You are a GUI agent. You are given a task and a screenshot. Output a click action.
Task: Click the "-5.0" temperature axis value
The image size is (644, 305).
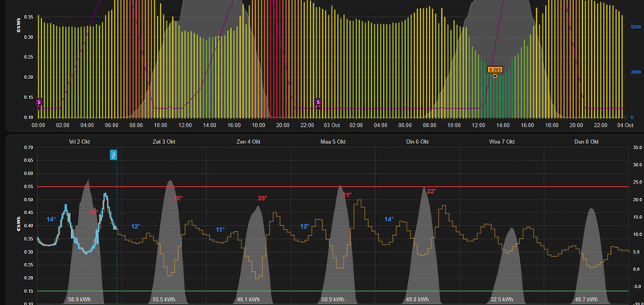click(638, 286)
